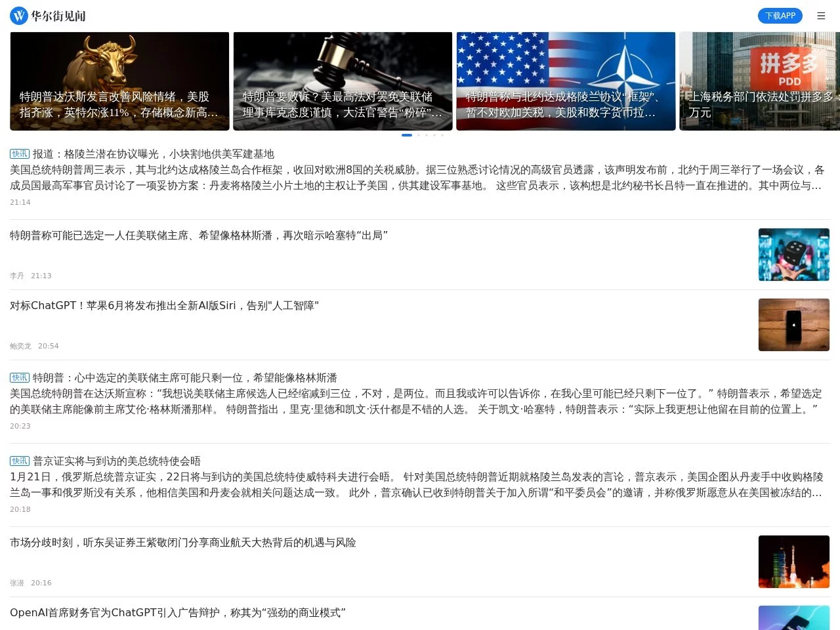Select the last carousel indicator dot
This screenshot has height=630, width=840.
coord(442,135)
